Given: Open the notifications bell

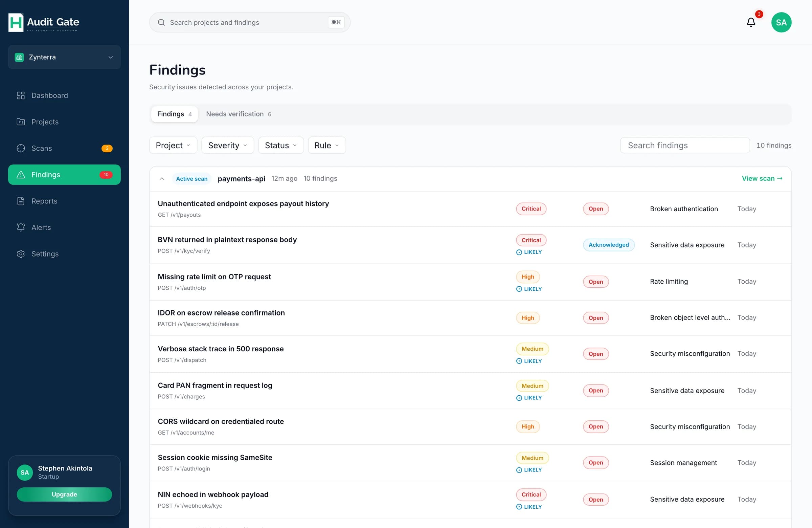Looking at the screenshot, I should 751,22.
